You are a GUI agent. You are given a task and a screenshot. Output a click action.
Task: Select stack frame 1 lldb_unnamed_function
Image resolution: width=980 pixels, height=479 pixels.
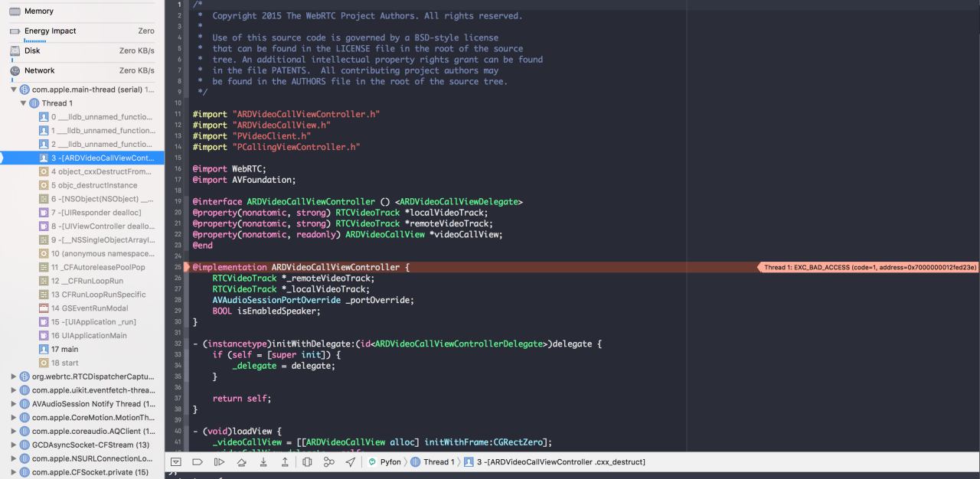tap(82, 131)
